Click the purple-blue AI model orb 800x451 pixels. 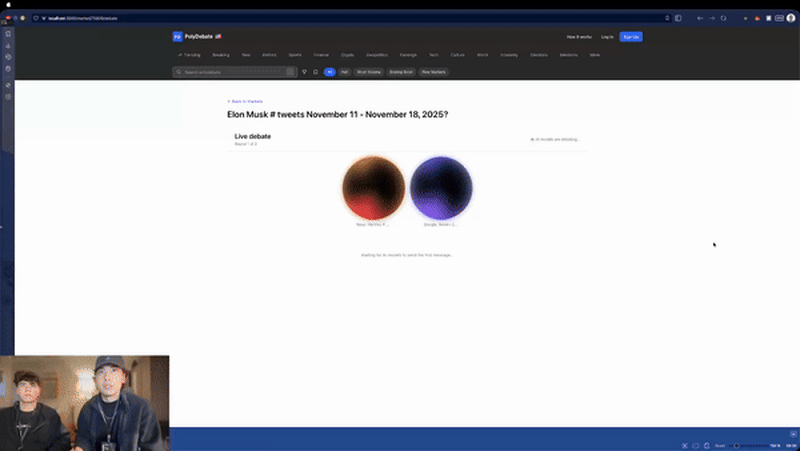click(x=441, y=188)
